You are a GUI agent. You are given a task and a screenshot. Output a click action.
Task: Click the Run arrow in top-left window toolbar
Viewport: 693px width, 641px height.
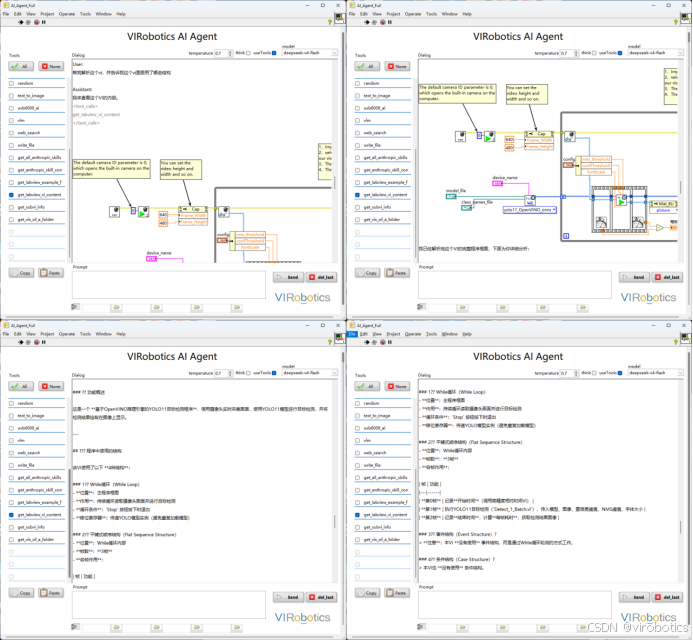[20, 22]
